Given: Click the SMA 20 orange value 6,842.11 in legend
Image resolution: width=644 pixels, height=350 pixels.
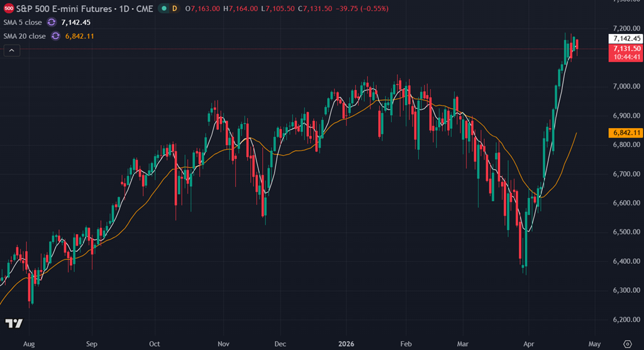Looking at the screenshot, I should [79, 36].
